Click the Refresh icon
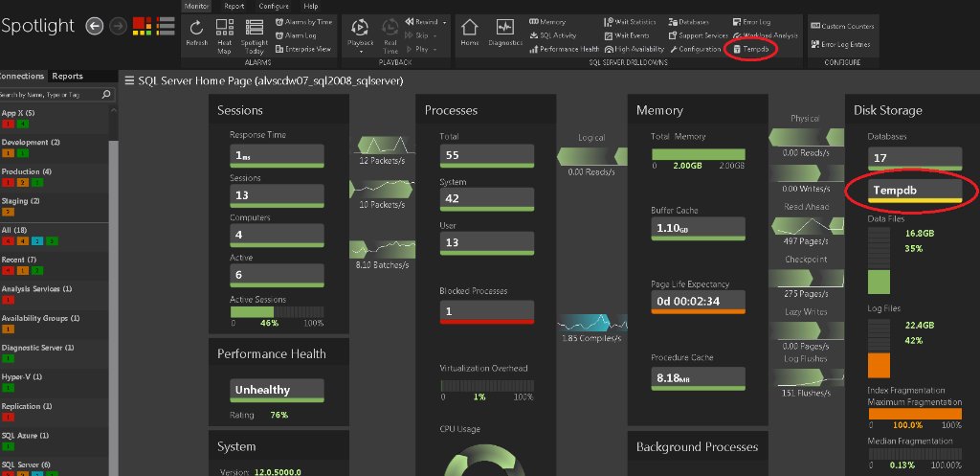This screenshot has height=476, width=980. [196, 33]
